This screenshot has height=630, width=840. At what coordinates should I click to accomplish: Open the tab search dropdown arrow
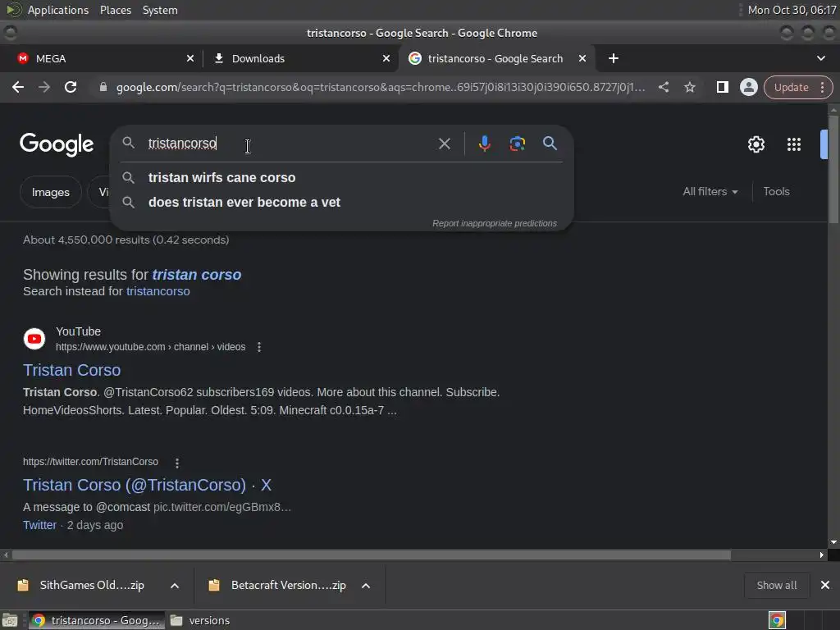820,58
